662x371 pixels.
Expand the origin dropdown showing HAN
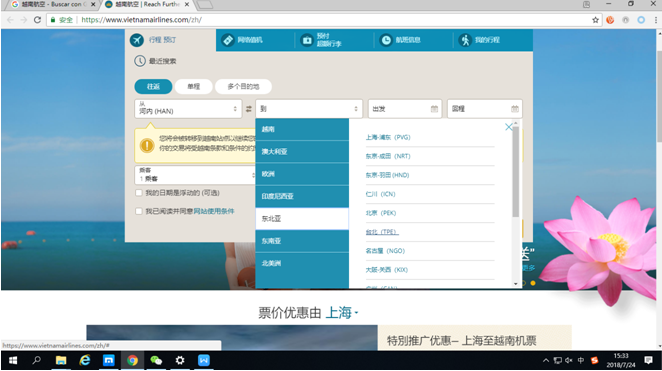188,109
